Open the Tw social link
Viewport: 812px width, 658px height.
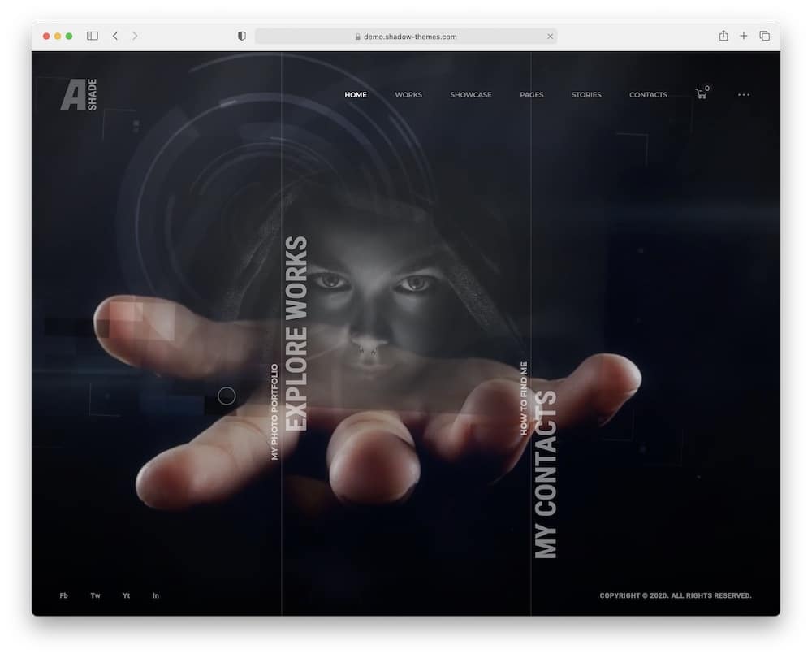tap(95, 595)
